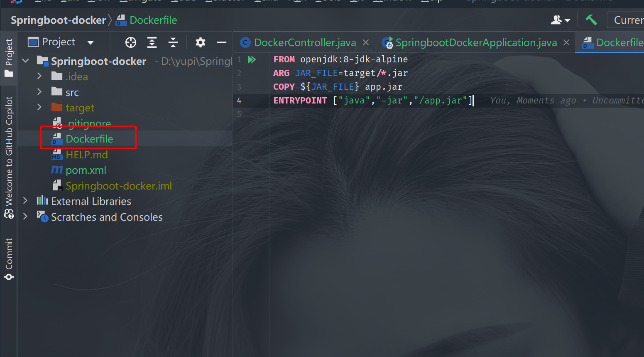The height and width of the screenshot is (357, 644).
Task: Click the Collapse All icon in Project panel
Action: point(173,42)
